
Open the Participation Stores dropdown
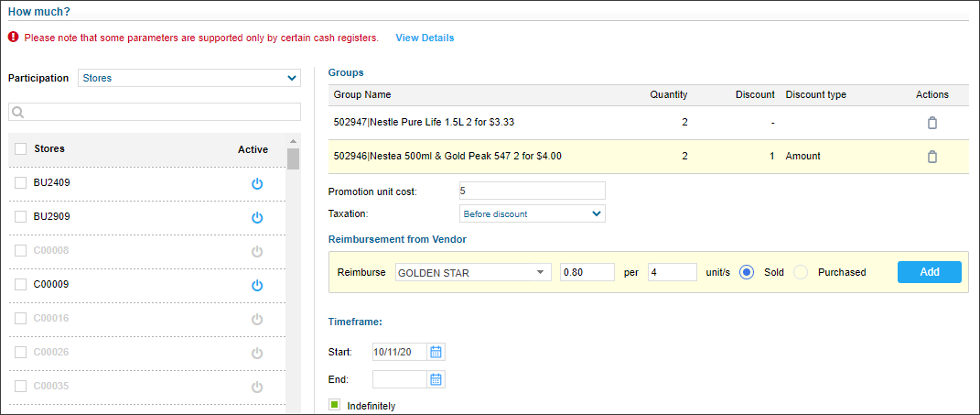pos(189,78)
